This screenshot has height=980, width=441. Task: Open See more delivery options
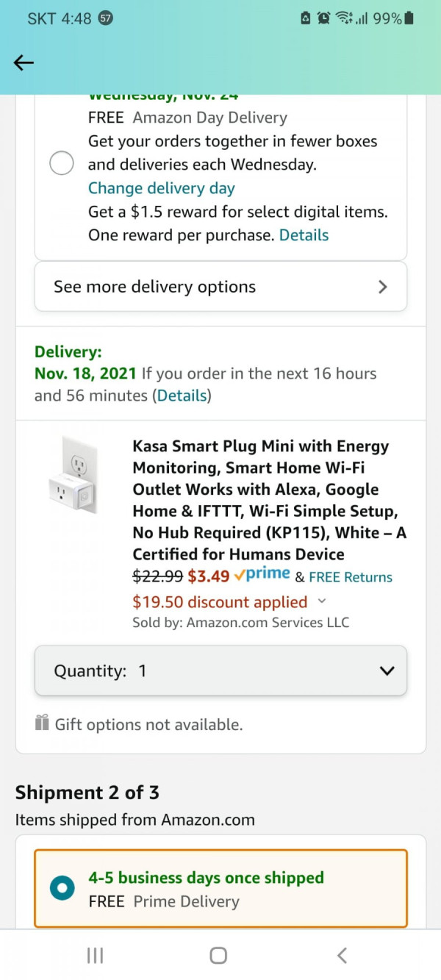click(220, 287)
